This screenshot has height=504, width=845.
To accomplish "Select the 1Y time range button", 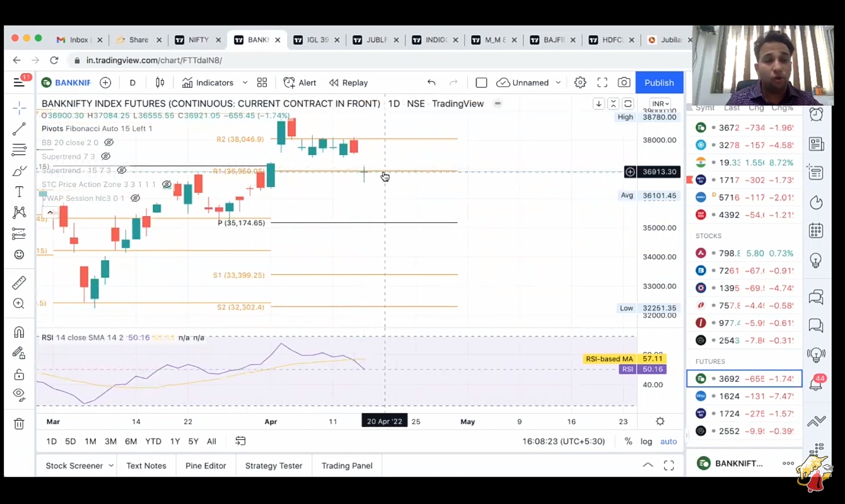I will [x=175, y=441].
